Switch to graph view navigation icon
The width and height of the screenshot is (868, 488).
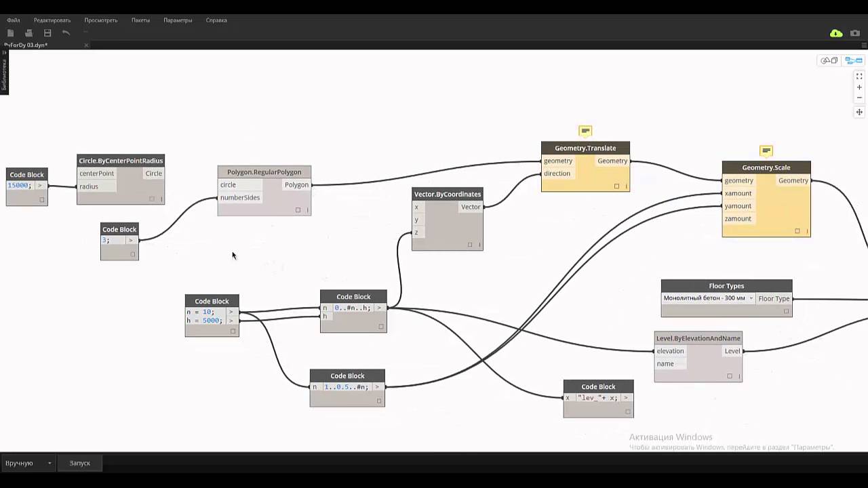point(854,60)
